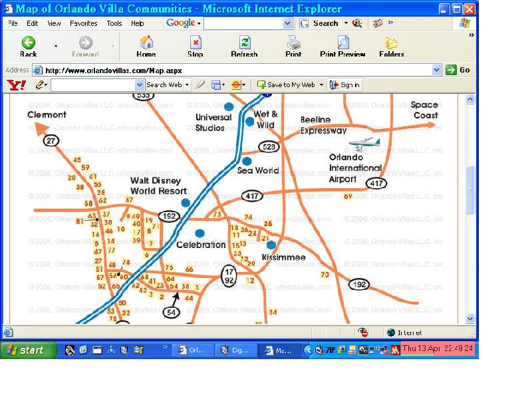Click the Yahoo highlighter icon

click(200, 84)
